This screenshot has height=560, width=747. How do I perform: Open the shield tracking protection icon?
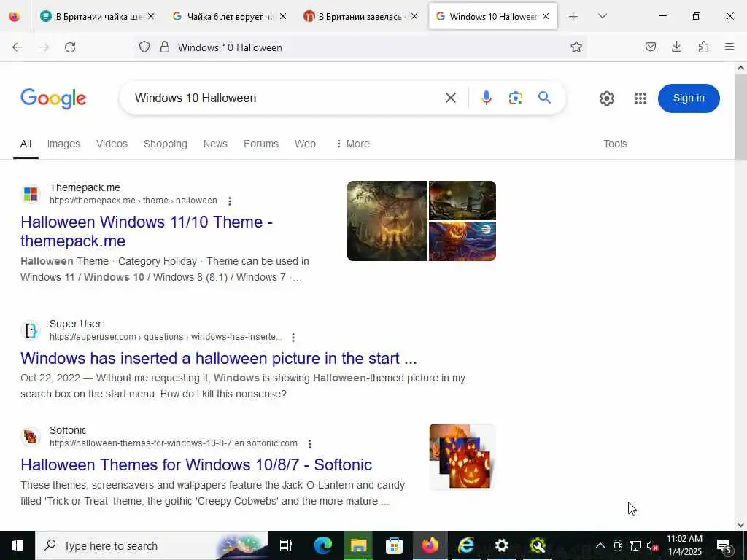pos(144,47)
